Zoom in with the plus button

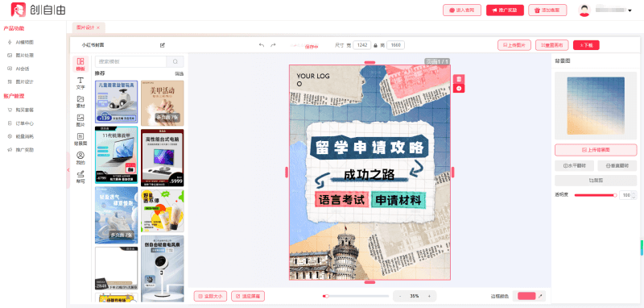[x=429, y=296]
